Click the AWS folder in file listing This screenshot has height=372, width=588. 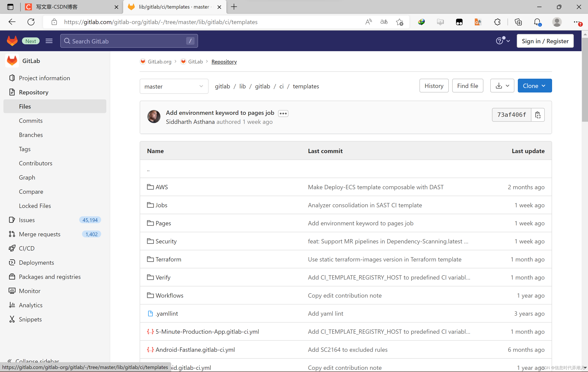pyautogui.click(x=162, y=187)
